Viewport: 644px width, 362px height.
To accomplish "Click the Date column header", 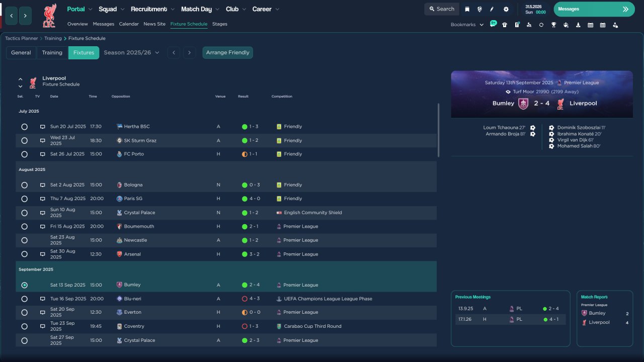I will tap(54, 97).
